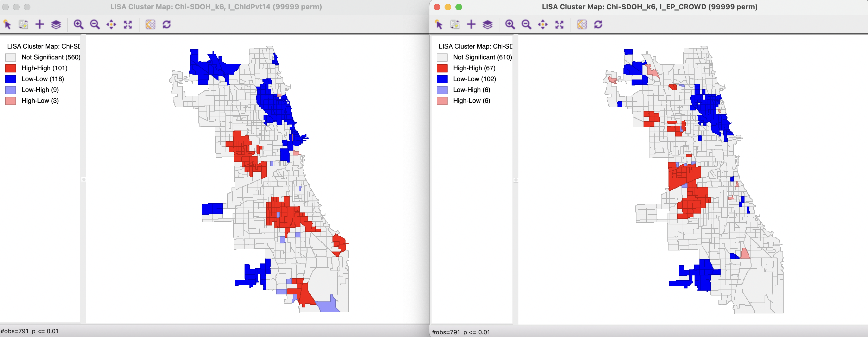Open map layer settings in ChldPvt14 window
This screenshot has height=337, width=868.
56,25
